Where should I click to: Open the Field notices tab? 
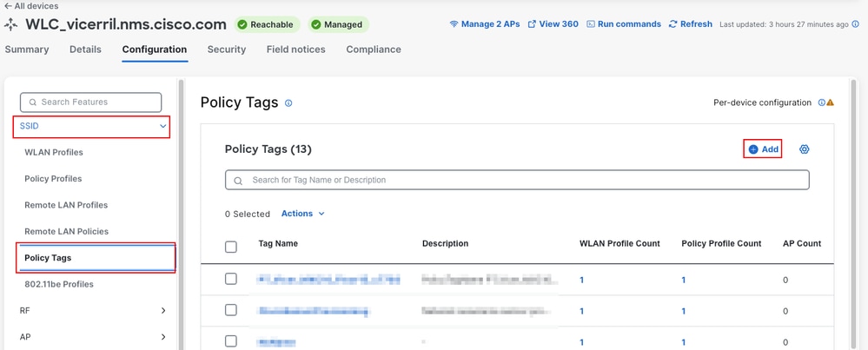coord(295,50)
